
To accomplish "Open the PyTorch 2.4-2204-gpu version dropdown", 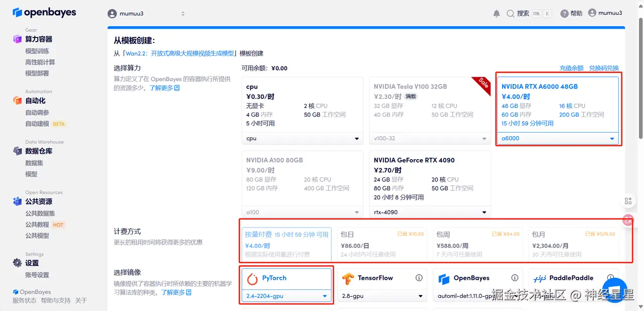I will 286,296.
